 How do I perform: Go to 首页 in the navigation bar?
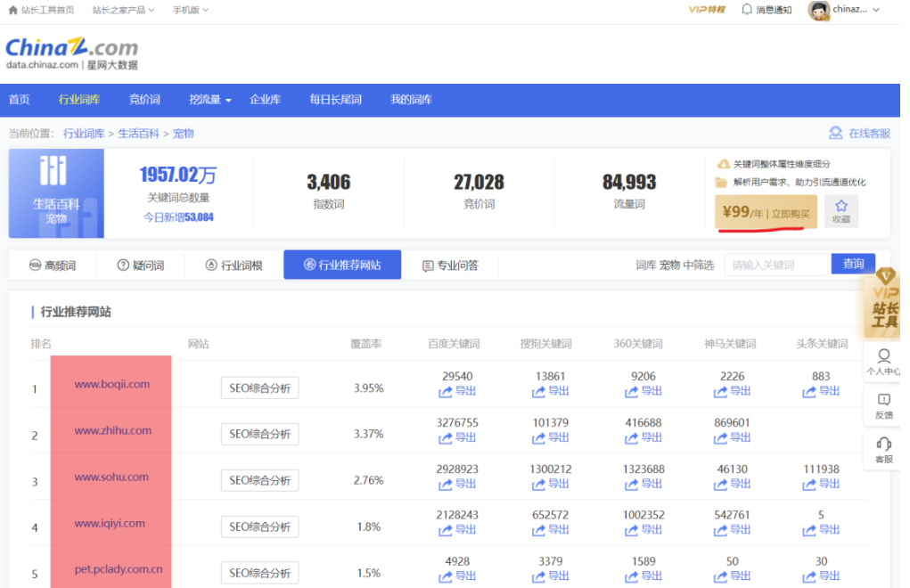tap(19, 100)
